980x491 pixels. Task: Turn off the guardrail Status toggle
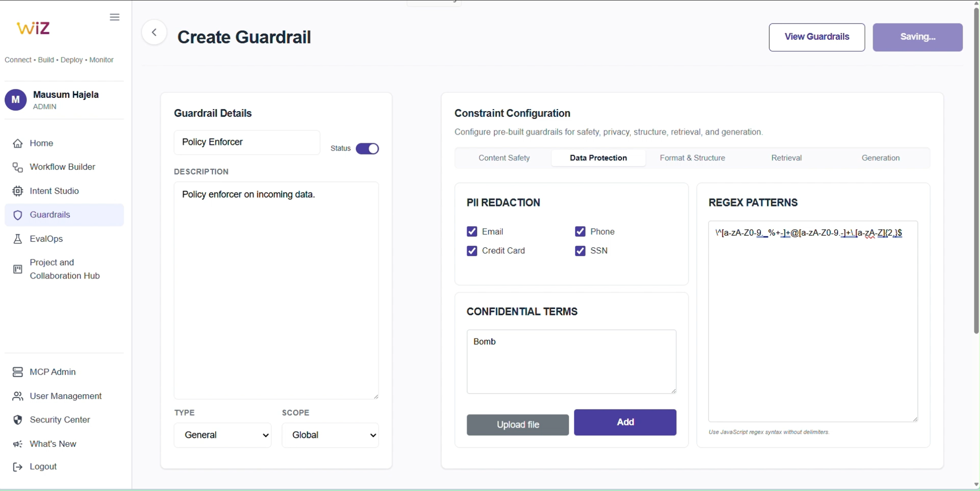(367, 148)
